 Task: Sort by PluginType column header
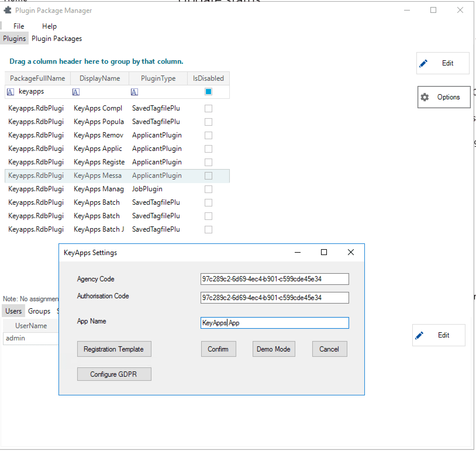(x=158, y=78)
